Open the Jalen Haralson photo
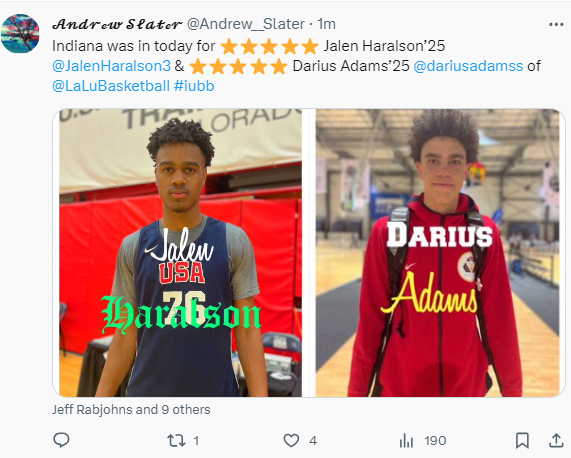571x458 pixels. 180,253
